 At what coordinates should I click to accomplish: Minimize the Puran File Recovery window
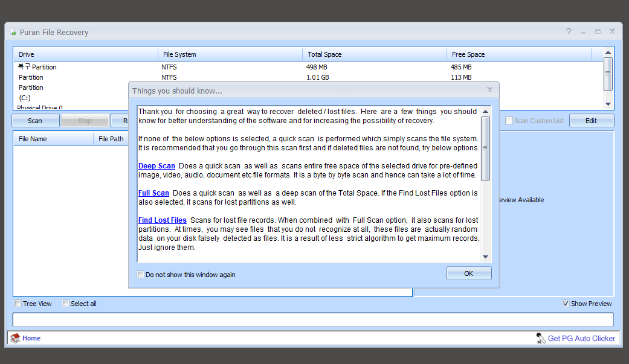(x=583, y=31)
